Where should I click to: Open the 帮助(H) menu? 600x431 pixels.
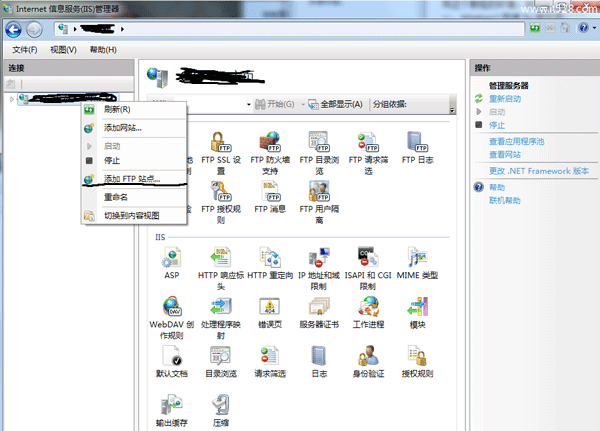click(x=103, y=50)
